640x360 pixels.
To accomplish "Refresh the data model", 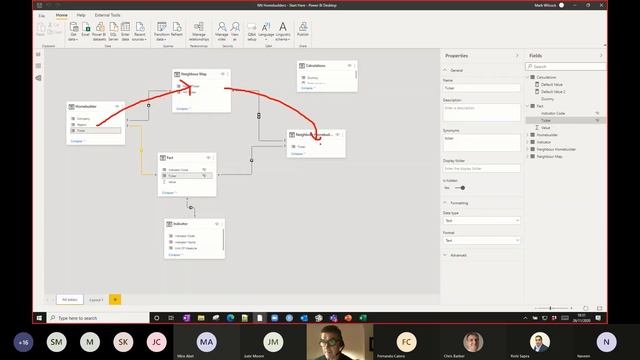I will (177, 30).
